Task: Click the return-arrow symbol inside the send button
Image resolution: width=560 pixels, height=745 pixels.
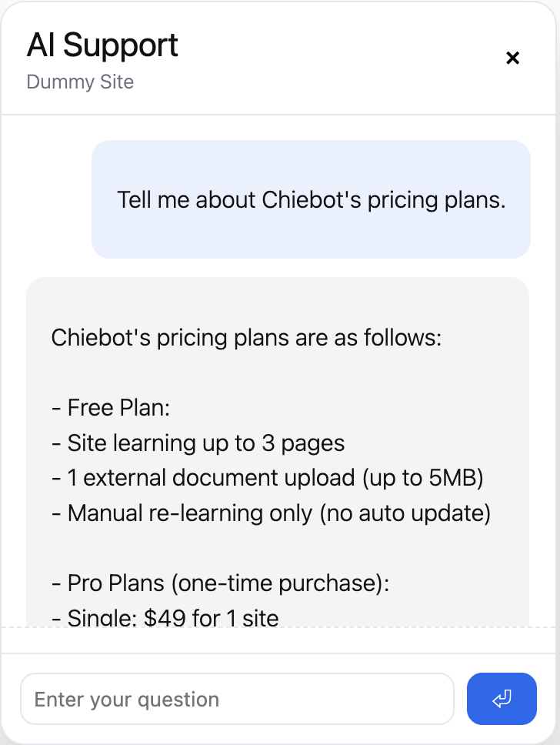Action: click(502, 699)
